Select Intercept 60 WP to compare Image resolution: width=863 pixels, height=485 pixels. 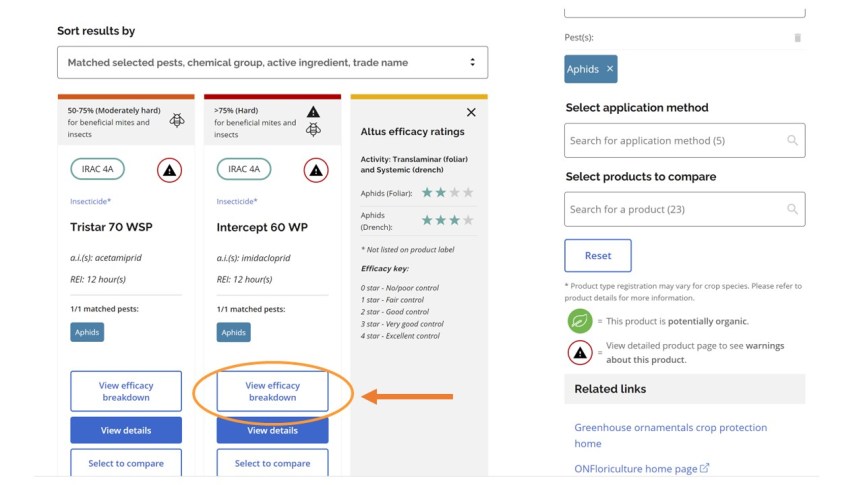coord(272,463)
